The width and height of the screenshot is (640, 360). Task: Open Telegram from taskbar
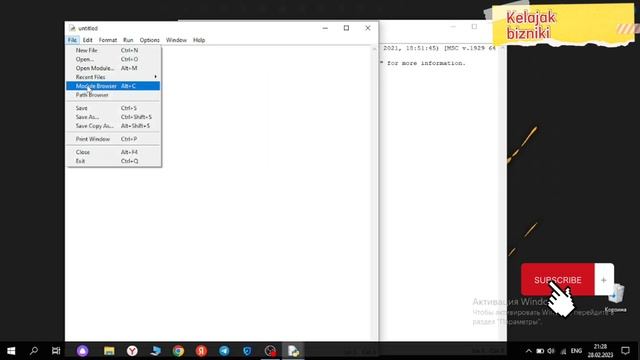click(224, 351)
